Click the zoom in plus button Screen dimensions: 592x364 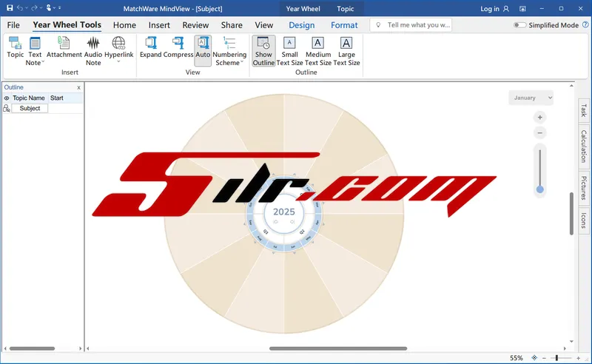tap(540, 118)
